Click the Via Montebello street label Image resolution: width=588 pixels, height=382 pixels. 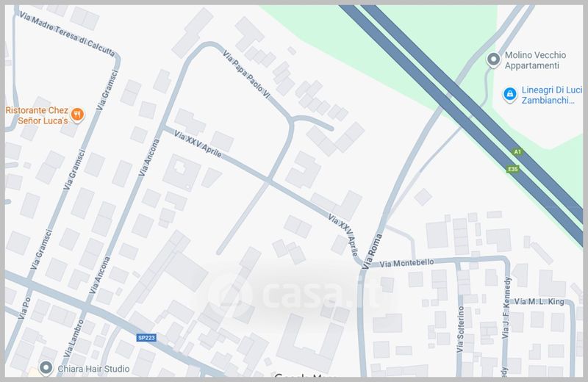(x=407, y=263)
